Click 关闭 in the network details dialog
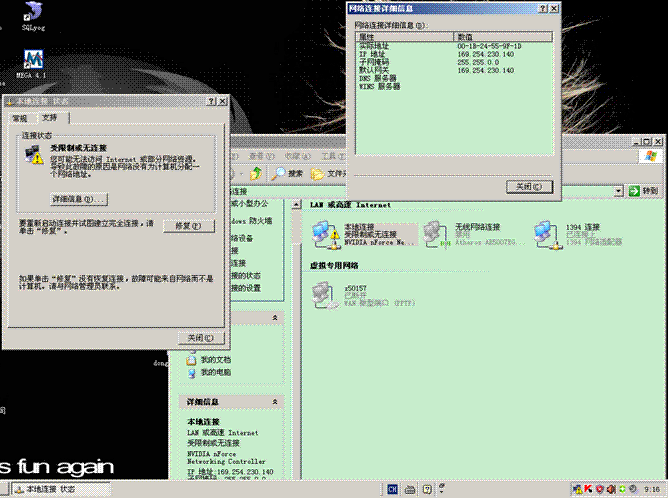 click(x=529, y=186)
